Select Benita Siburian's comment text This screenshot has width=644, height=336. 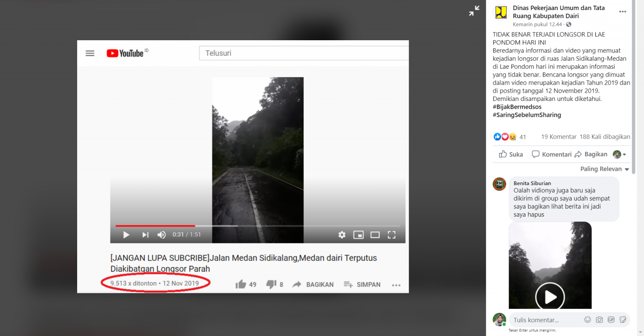pyautogui.click(x=561, y=202)
